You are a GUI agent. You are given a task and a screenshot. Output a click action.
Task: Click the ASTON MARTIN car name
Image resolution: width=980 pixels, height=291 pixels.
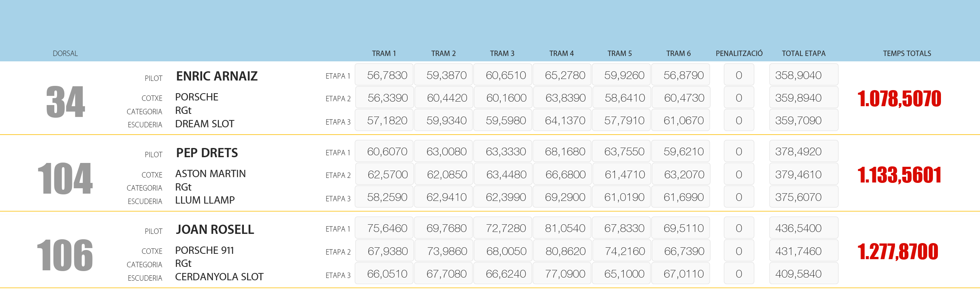point(210,174)
